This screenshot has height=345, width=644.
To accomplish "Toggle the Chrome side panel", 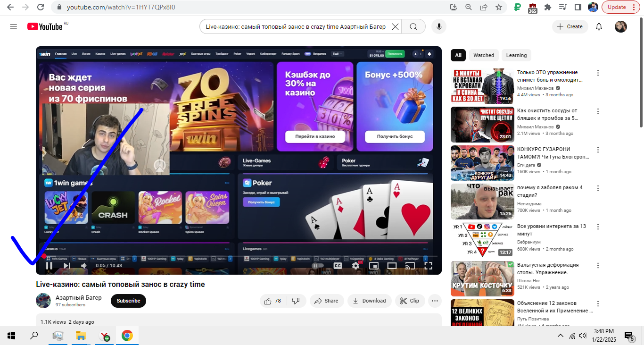I will (578, 7).
